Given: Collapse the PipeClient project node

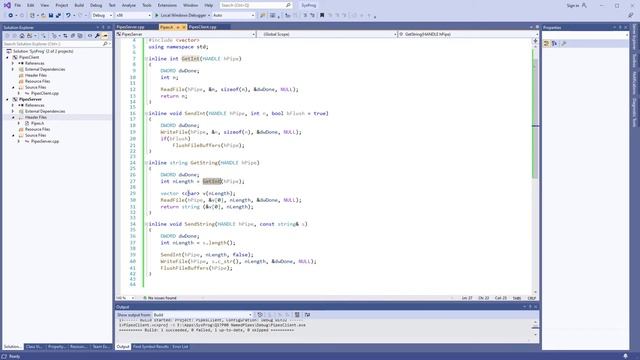Looking at the screenshot, I should point(7,58).
